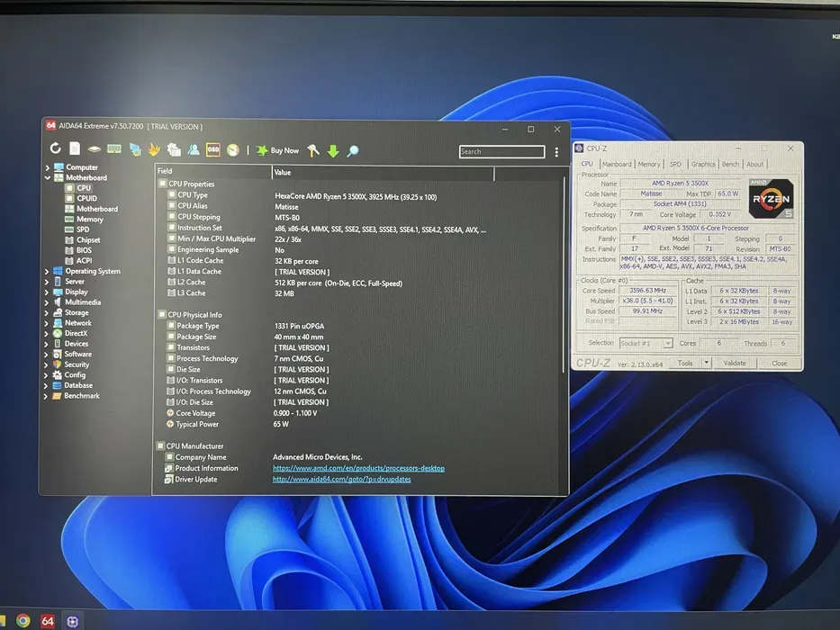
Task: Open the OSD panel toolbar icon
Action: [x=212, y=150]
